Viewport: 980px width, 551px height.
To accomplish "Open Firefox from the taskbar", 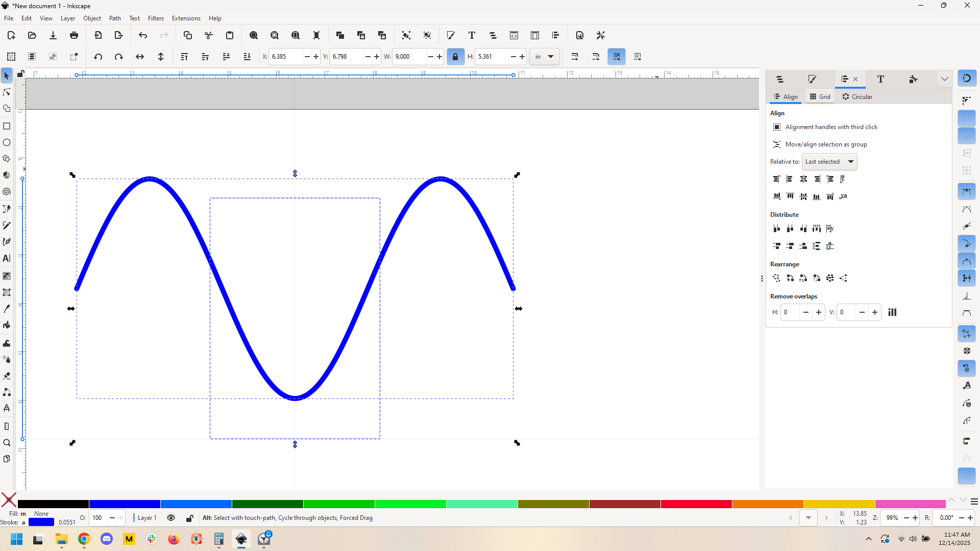I will pyautogui.click(x=174, y=539).
